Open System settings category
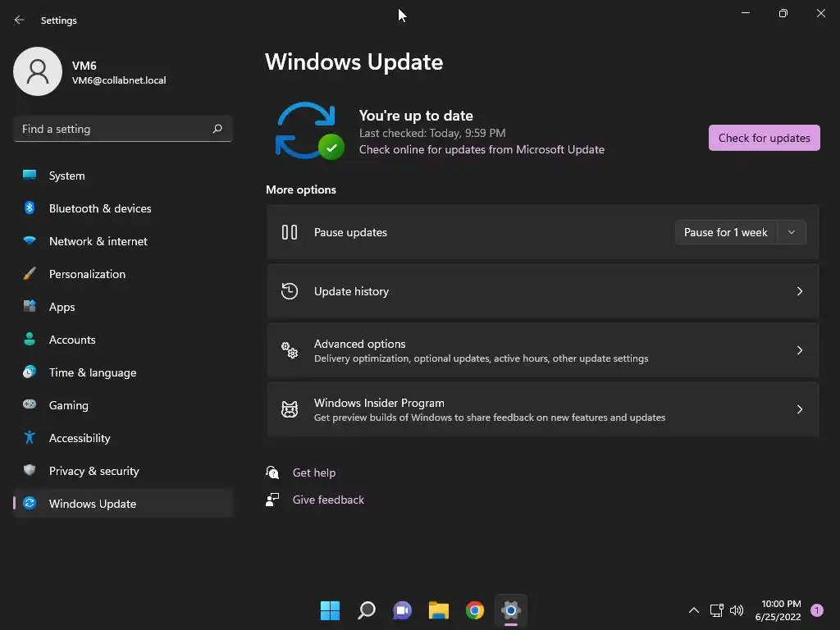 [123, 176]
